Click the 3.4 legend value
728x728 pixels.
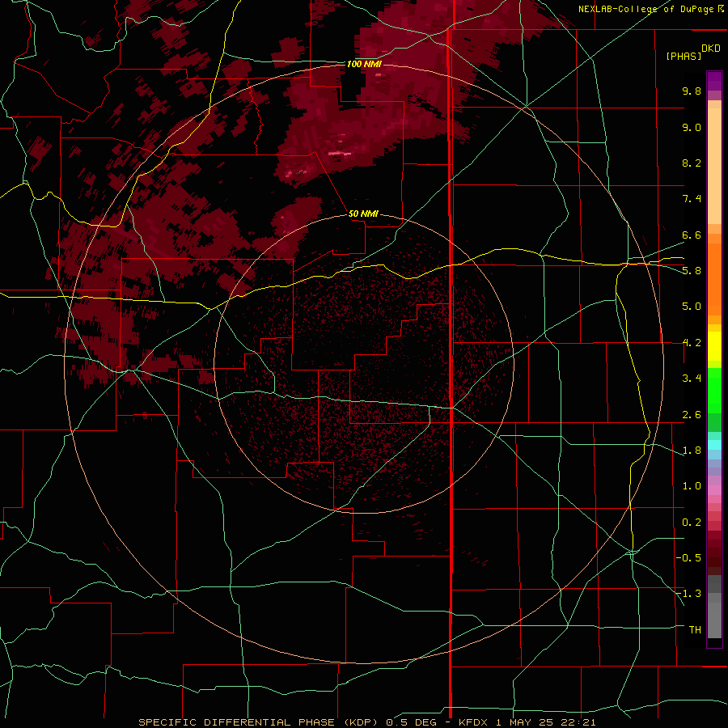pyautogui.click(x=692, y=379)
